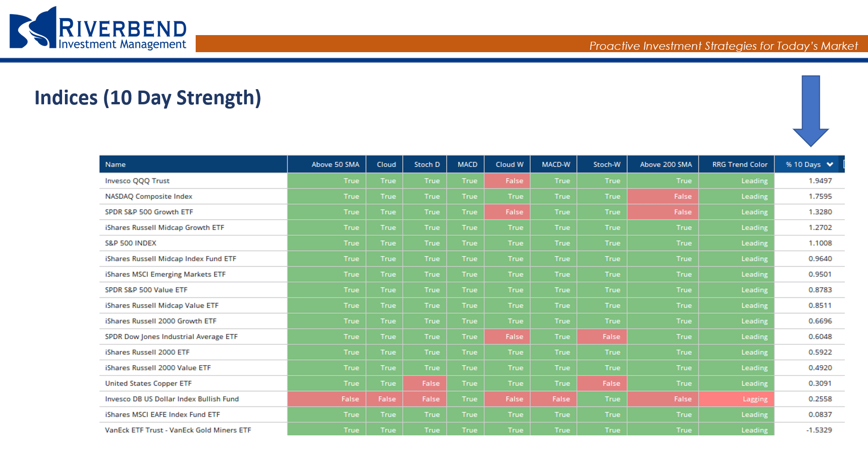This screenshot has width=868, height=451.
Task: Click Leading cell for S&P 500 INDEX
Action: pyautogui.click(x=737, y=243)
